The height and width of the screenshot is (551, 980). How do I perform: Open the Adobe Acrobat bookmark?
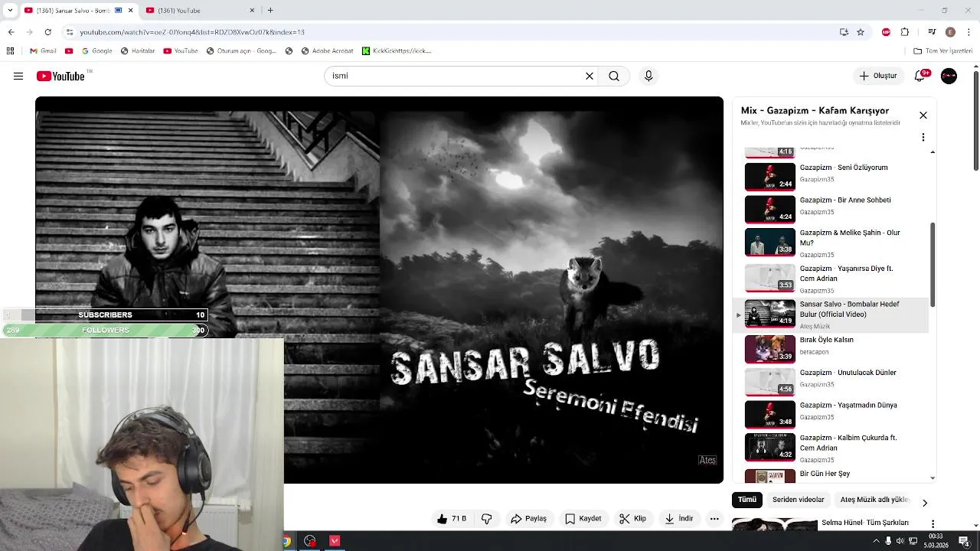coord(327,51)
